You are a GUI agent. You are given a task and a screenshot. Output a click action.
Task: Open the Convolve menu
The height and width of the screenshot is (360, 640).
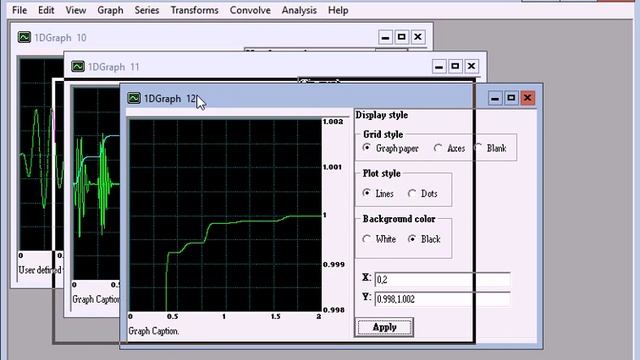point(250,10)
